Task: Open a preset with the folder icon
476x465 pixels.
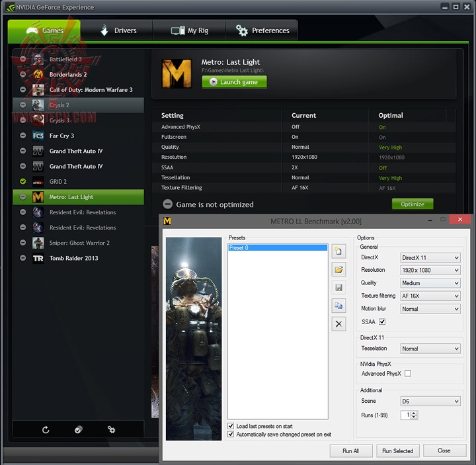Action: pyautogui.click(x=338, y=269)
